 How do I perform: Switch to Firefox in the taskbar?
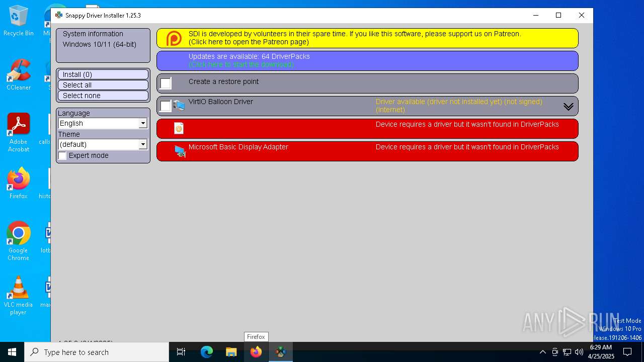click(x=256, y=352)
